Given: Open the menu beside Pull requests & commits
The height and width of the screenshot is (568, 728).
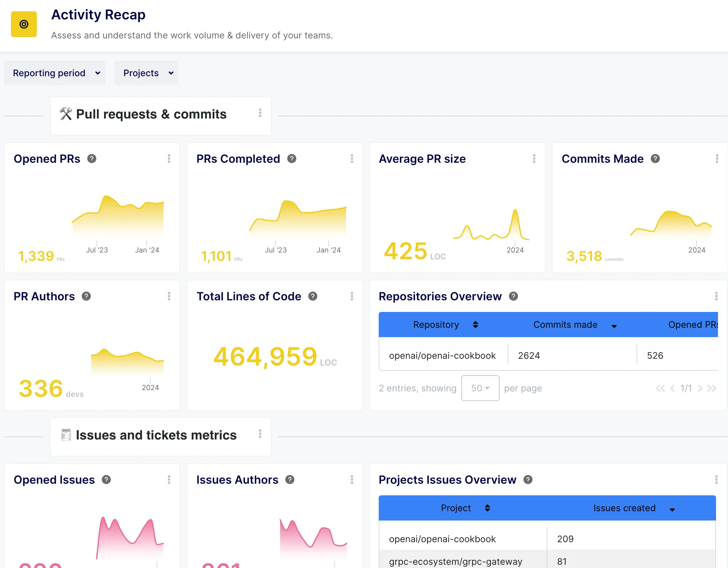Looking at the screenshot, I should point(260,113).
